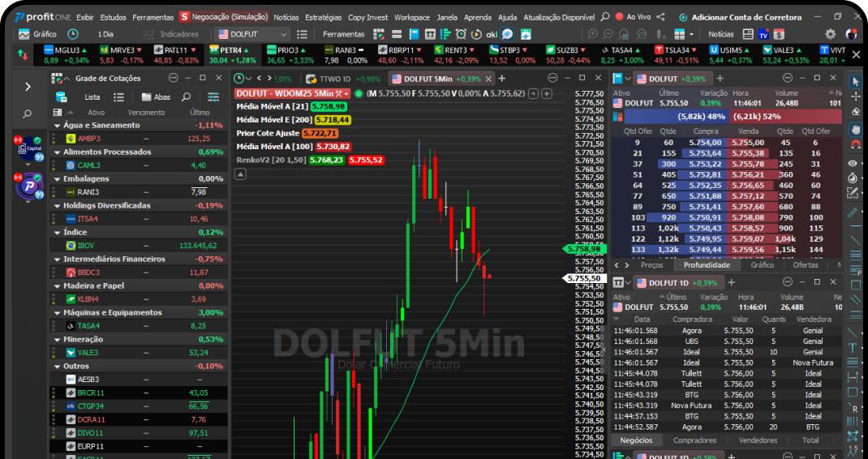Switch to Preços tab in book panel
This screenshot has width=868, height=459.
point(651,265)
